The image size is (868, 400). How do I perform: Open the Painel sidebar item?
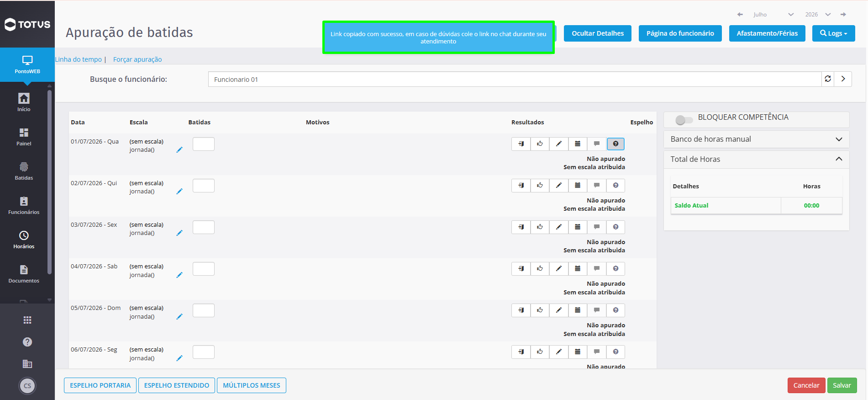(24, 137)
